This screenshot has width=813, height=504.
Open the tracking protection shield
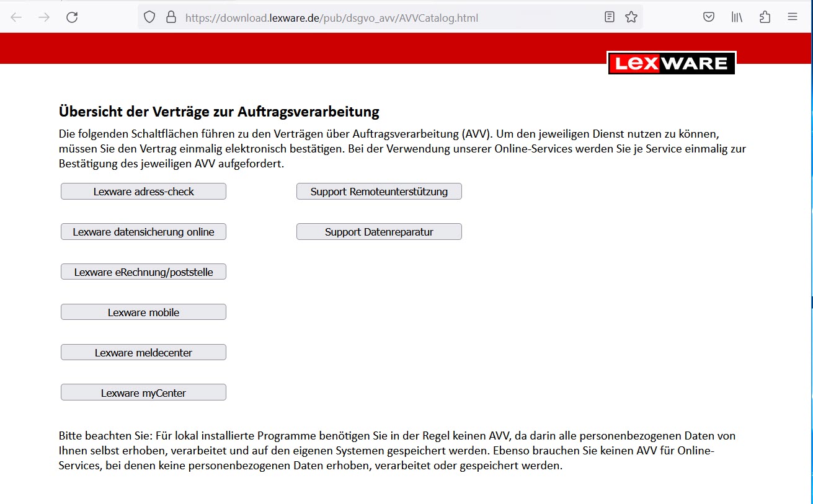(149, 17)
